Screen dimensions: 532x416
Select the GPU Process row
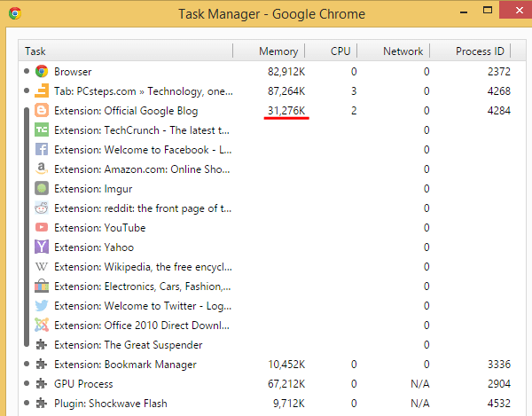(x=271, y=384)
